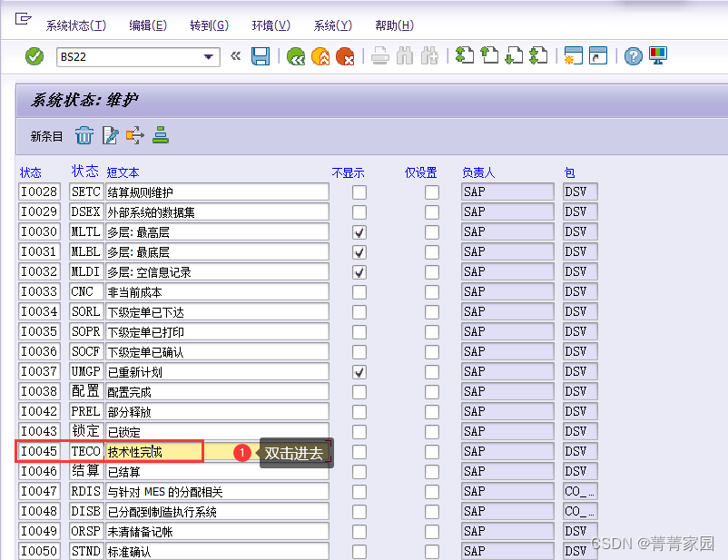Collapse toolbar with double chevron

pyautogui.click(x=236, y=55)
